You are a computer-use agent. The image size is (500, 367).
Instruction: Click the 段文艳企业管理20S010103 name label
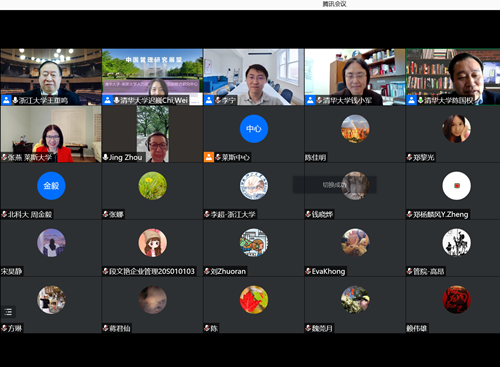coord(152,271)
